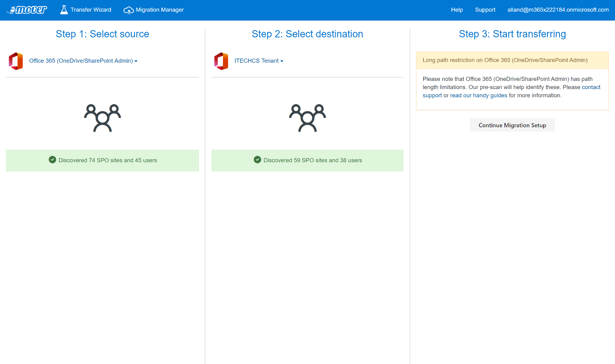Open the alland account menu
Image resolution: width=615 pixels, height=364 pixels.
[x=558, y=10]
